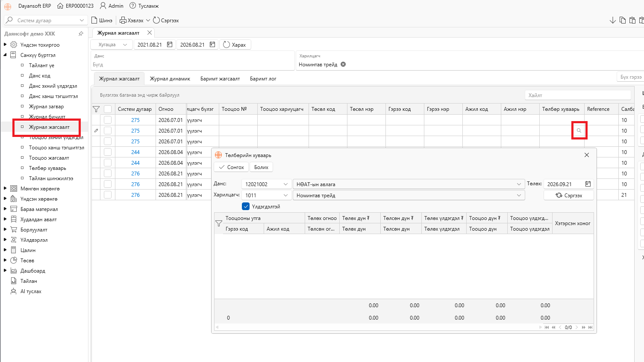Go to previous page in dialog pager
This screenshot has width=644, height=362.
[x=560, y=327]
